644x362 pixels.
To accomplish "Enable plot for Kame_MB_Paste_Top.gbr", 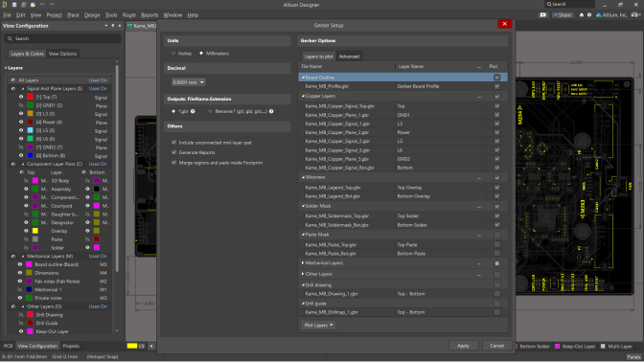I will 497,244.
